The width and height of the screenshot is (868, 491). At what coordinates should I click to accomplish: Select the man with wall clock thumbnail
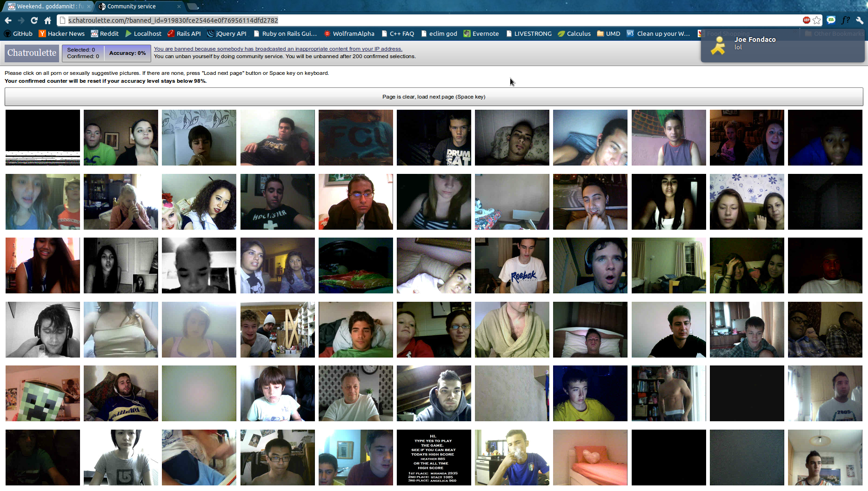[x=356, y=393]
